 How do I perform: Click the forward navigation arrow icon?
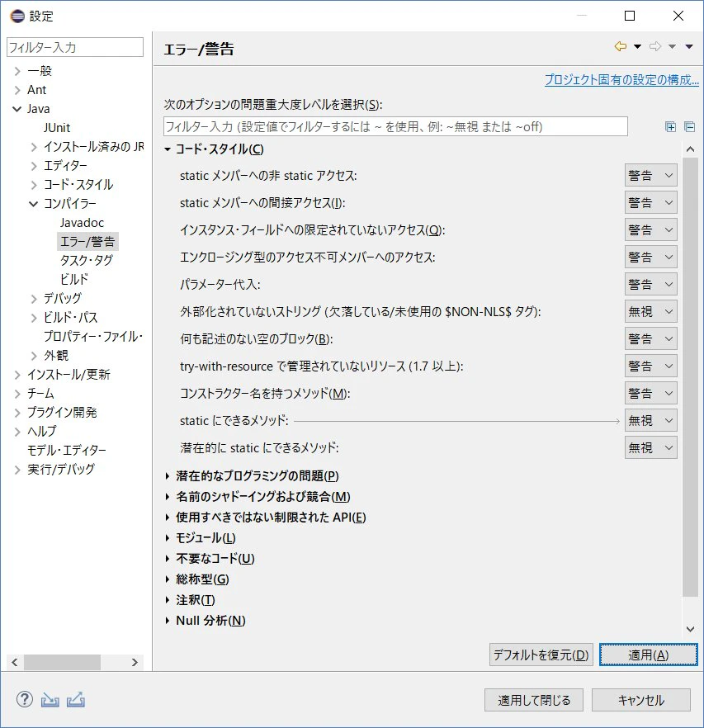(x=655, y=46)
